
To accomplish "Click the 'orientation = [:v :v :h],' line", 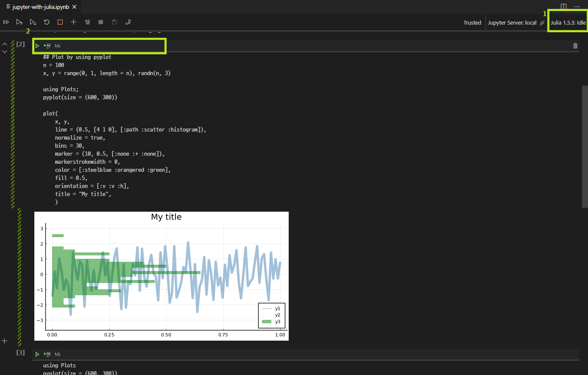I will 92,186.
